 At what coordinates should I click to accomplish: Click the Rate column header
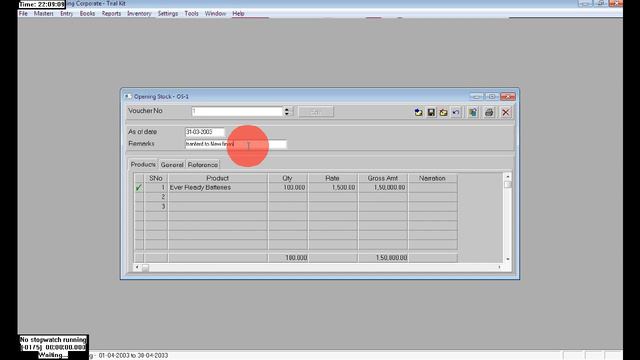click(333, 178)
